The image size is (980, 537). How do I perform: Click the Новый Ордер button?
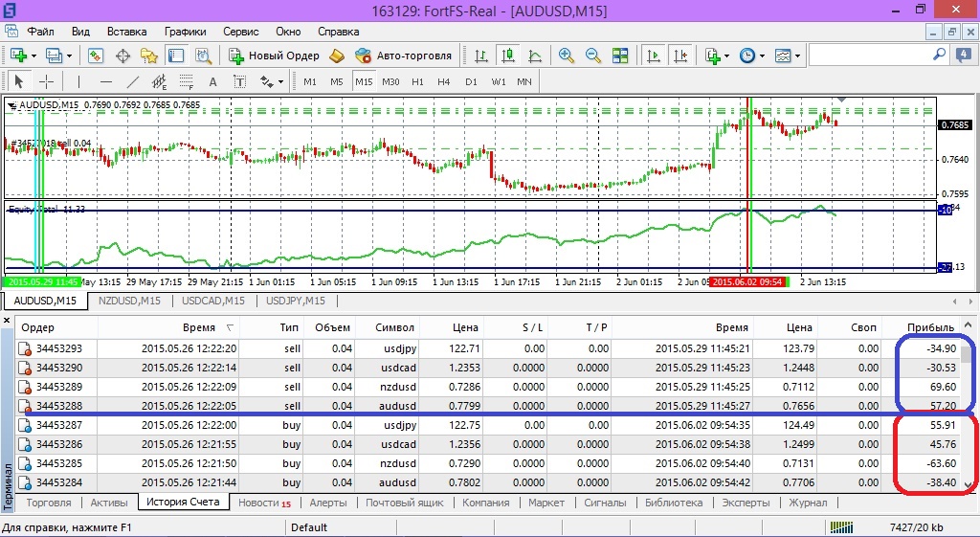click(x=275, y=56)
